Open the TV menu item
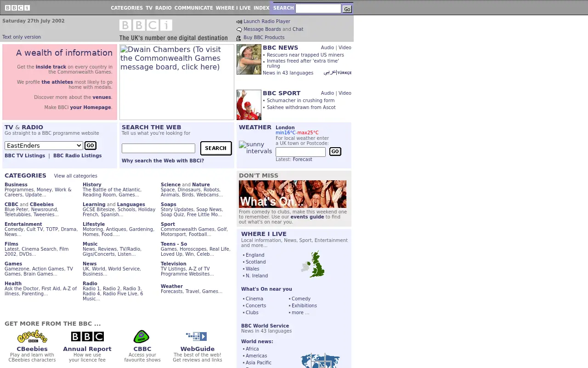588x368 pixels. point(149,8)
